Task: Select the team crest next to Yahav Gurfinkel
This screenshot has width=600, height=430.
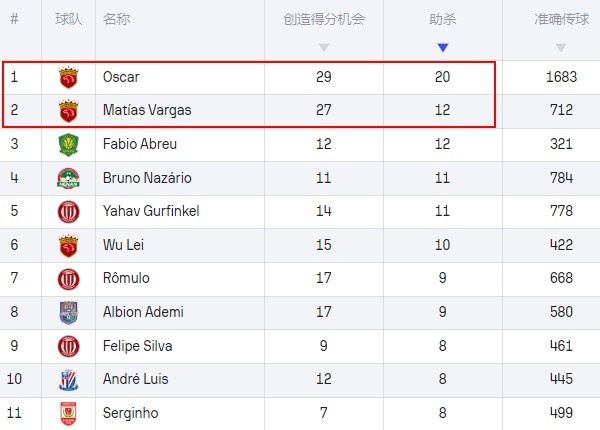Action: (x=68, y=212)
